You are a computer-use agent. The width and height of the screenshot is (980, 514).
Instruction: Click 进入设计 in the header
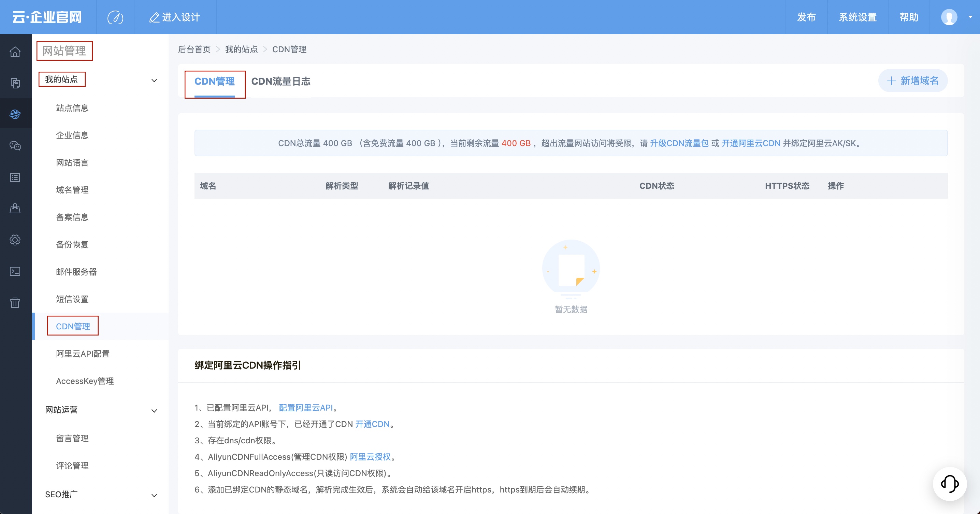[175, 17]
